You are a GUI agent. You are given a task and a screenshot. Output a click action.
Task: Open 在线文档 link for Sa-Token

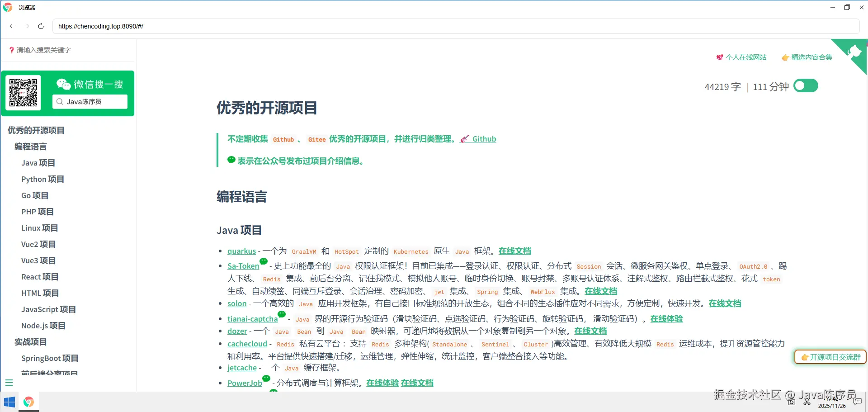pyautogui.click(x=601, y=291)
